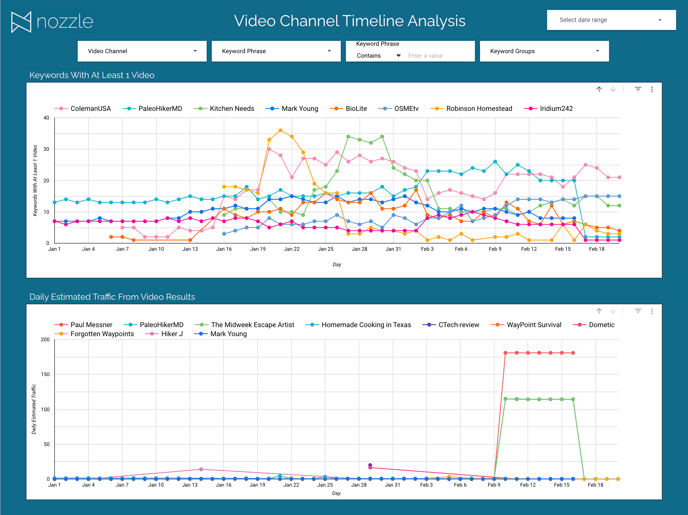
Task: Click Daily Estimated Traffic From Video Results heading
Action: tap(112, 297)
